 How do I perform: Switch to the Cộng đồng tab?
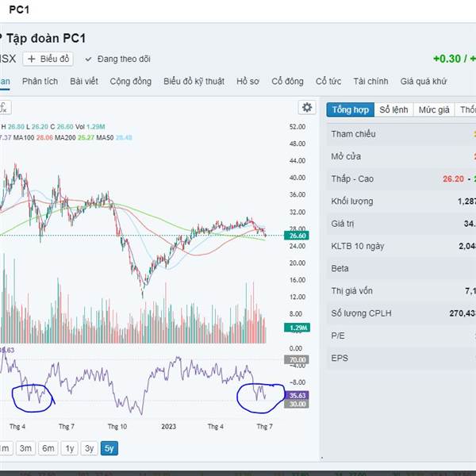pyautogui.click(x=131, y=82)
